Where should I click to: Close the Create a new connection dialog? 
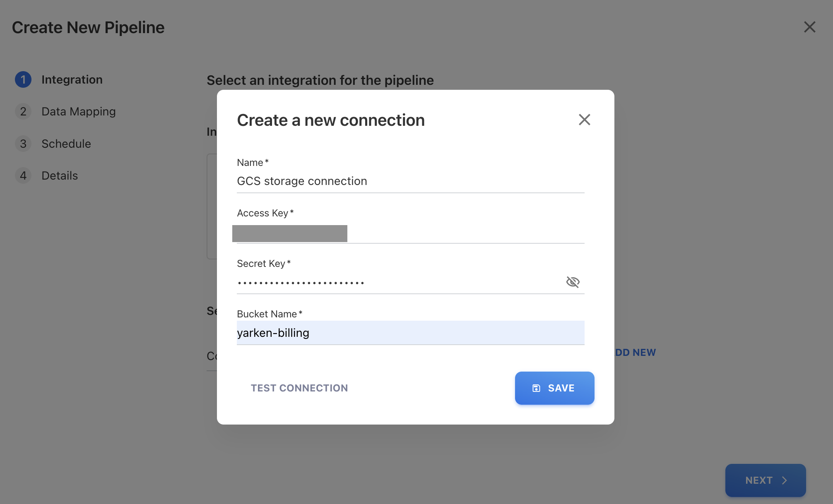584,120
